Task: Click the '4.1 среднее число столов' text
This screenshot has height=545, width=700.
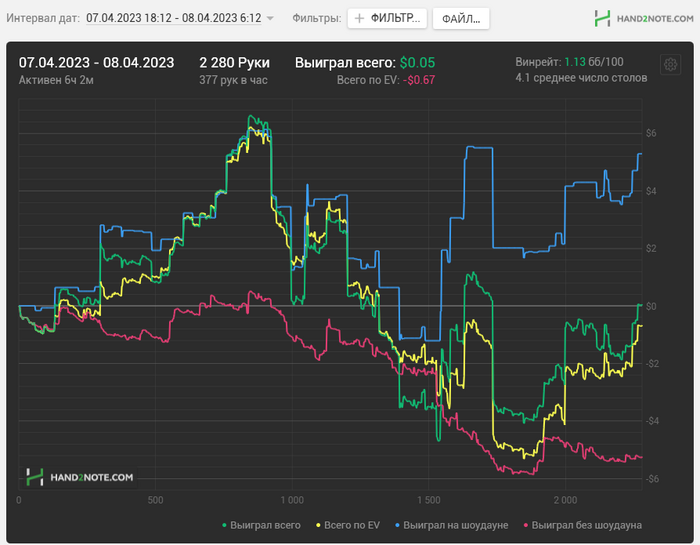Action: click(x=581, y=78)
